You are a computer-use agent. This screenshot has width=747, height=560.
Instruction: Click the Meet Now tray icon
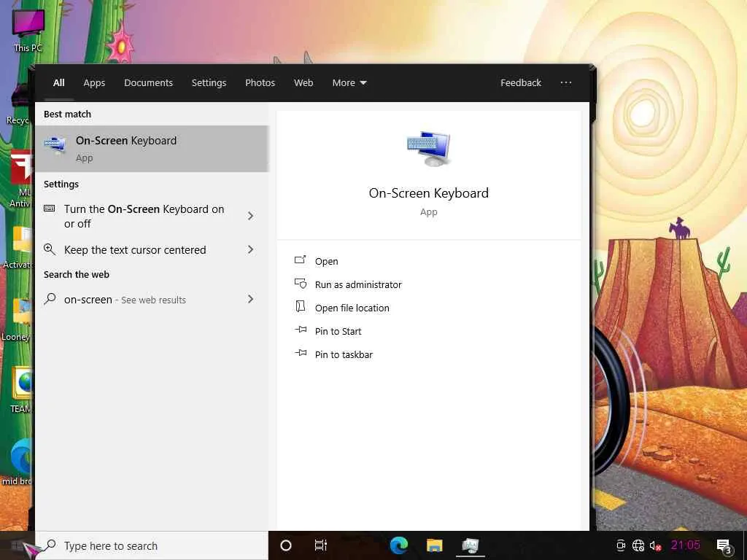pos(621,545)
